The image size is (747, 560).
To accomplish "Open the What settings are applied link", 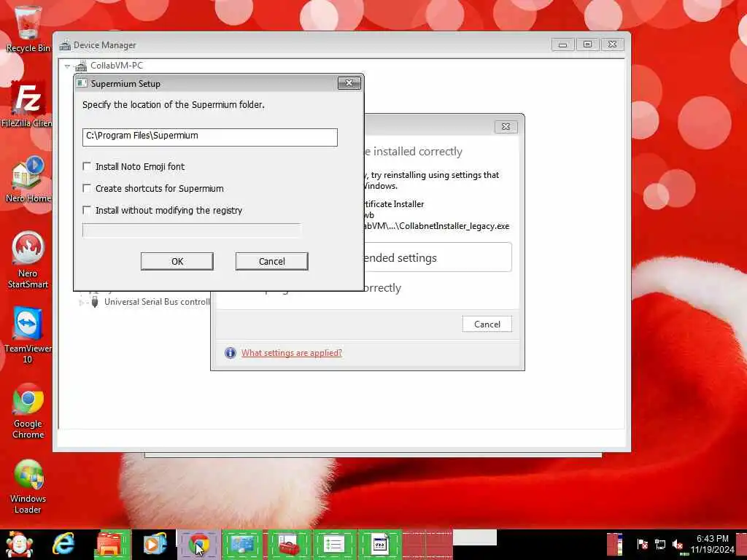I will pyautogui.click(x=292, y=353).
